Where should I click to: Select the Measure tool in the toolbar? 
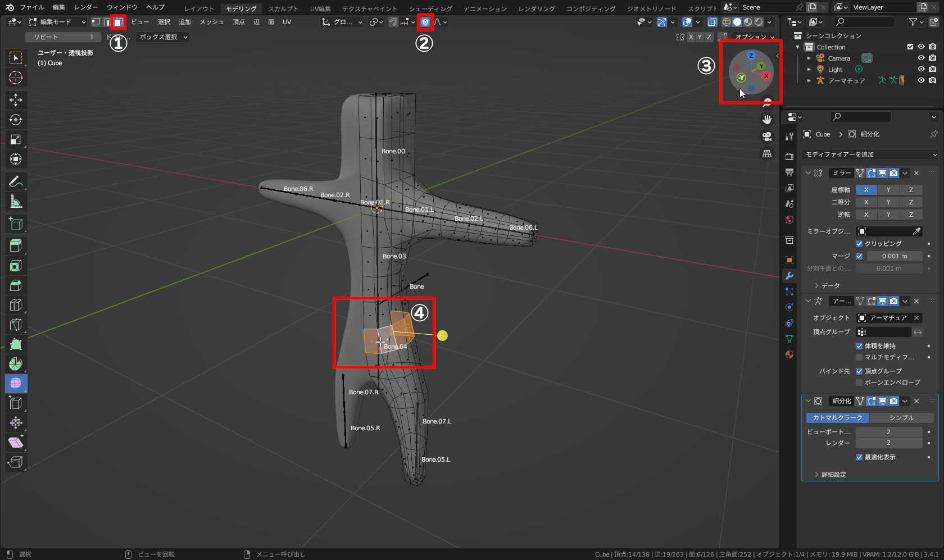(x=16, y=201)
